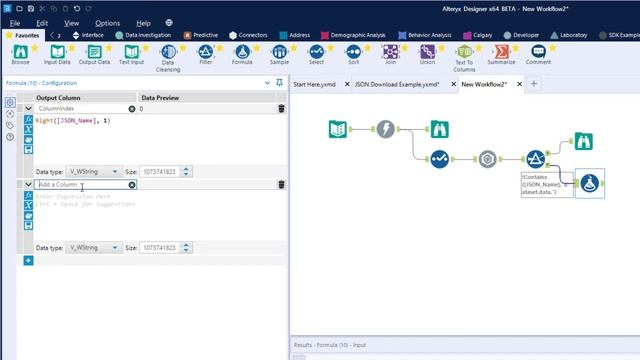
Task: Click the Download tool node on canvas
Action: pos(385,129)
